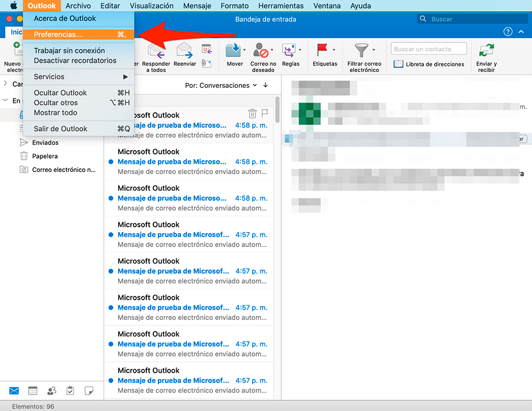Collapse the ribbon with the chevron
This screenshot has height=411, width=532.
pos(521,31)
